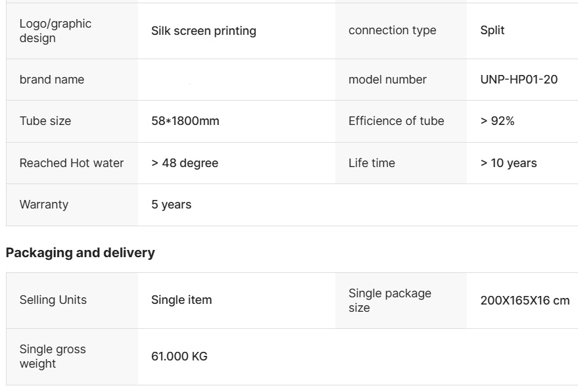Select the 200X165X16 cm package size
The height and width of the screenshot is (392, 578).
[524, 301]
